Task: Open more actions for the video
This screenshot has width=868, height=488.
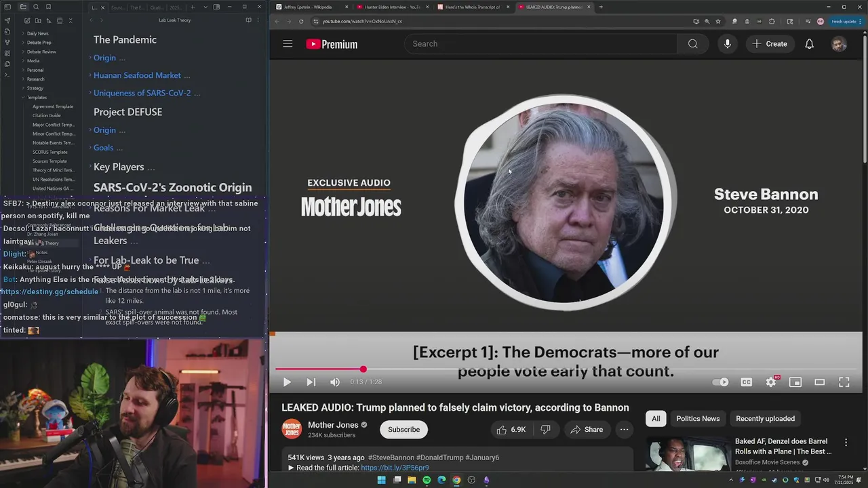Action: [x=624, y=430]
